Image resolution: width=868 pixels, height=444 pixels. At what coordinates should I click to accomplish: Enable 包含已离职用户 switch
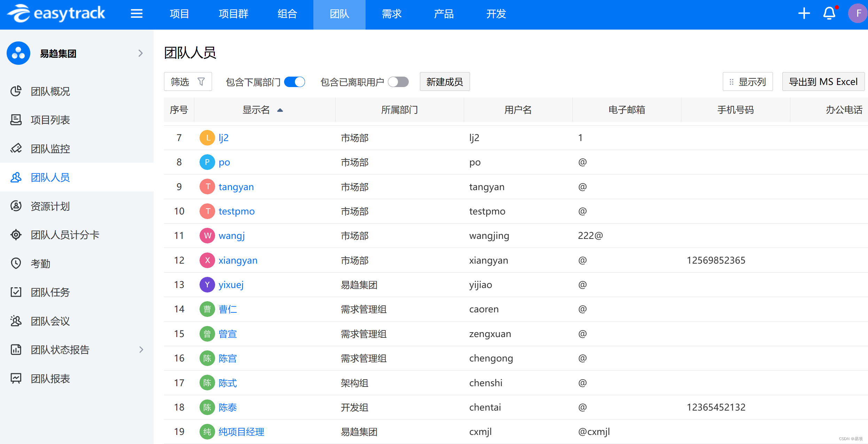coord(398,82)
